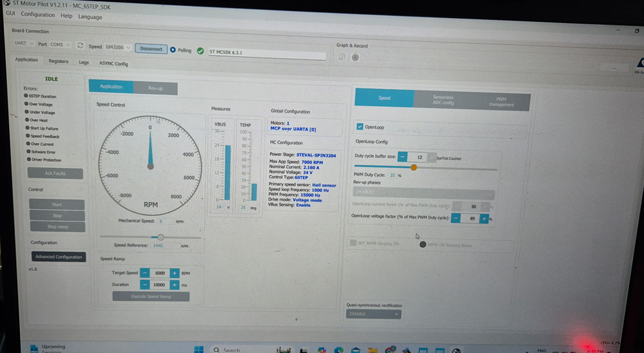Switch to the ASYNC Config tab

(x=113, y=64)
